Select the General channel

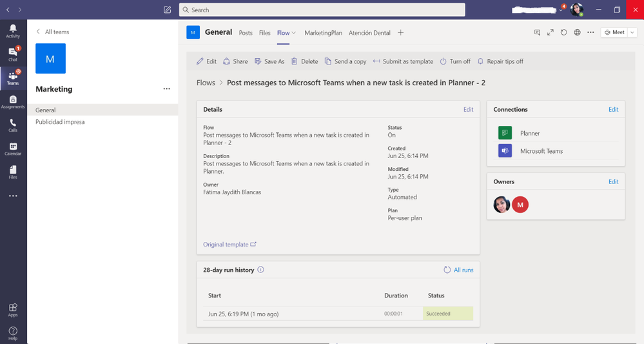102,110
